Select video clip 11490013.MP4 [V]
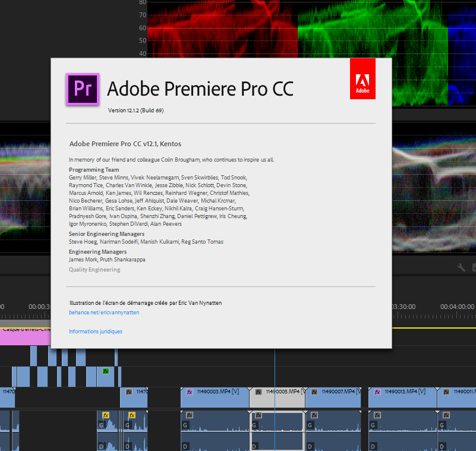The height and width of the screenshot is (451, 476). (x=402, y=398)
